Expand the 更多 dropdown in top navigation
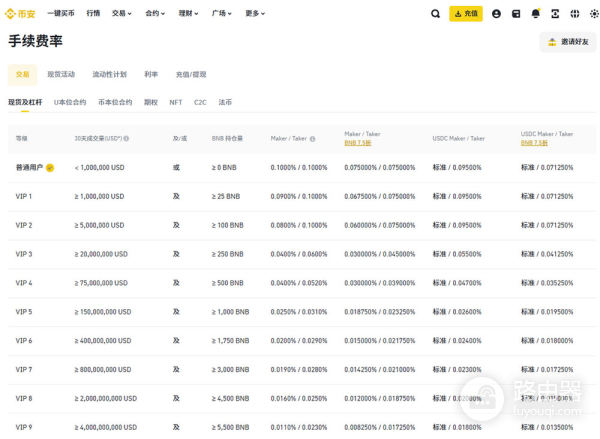 click(255, 13)
